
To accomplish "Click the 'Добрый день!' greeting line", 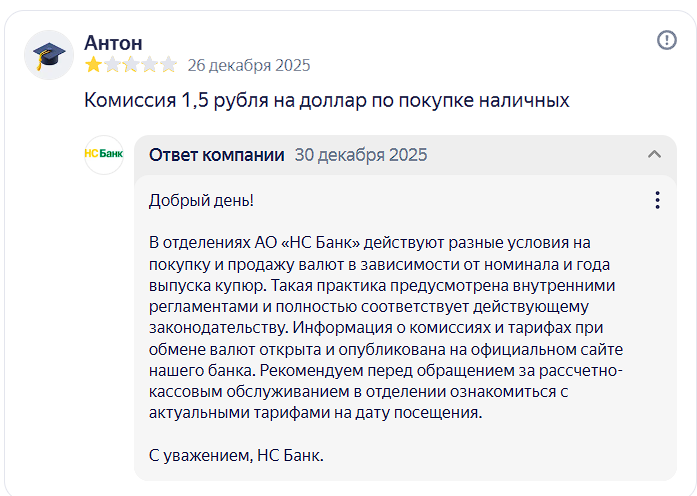I will [x=201, y=200].
